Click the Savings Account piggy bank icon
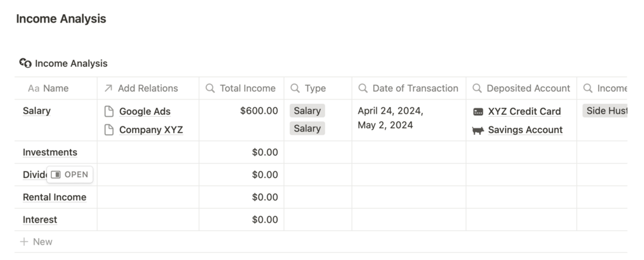This screenshot has height=260, width=644. (x=478, y=130)
